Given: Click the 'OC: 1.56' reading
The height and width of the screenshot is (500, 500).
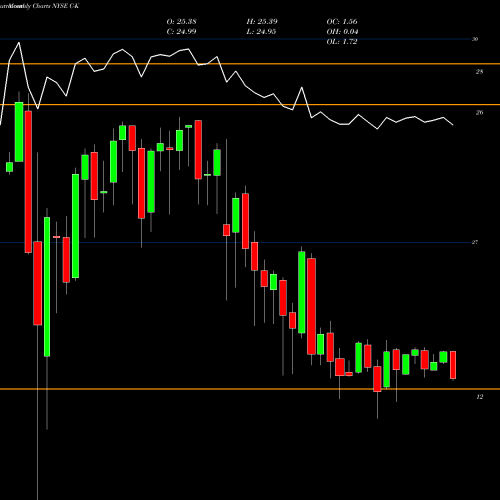Looking at the screenshot, I should tap(342, 22).
